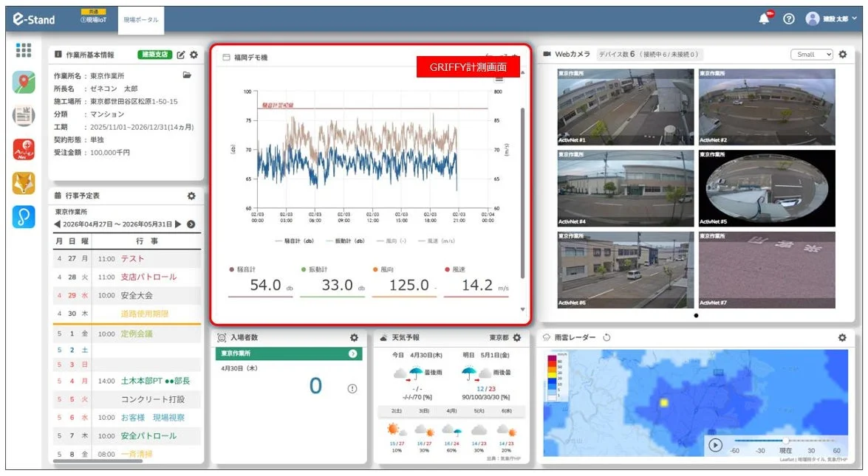Toggle the 振動計 (db) legend series
This screenshot has height=476, width=868.
[x=345, y=241]
